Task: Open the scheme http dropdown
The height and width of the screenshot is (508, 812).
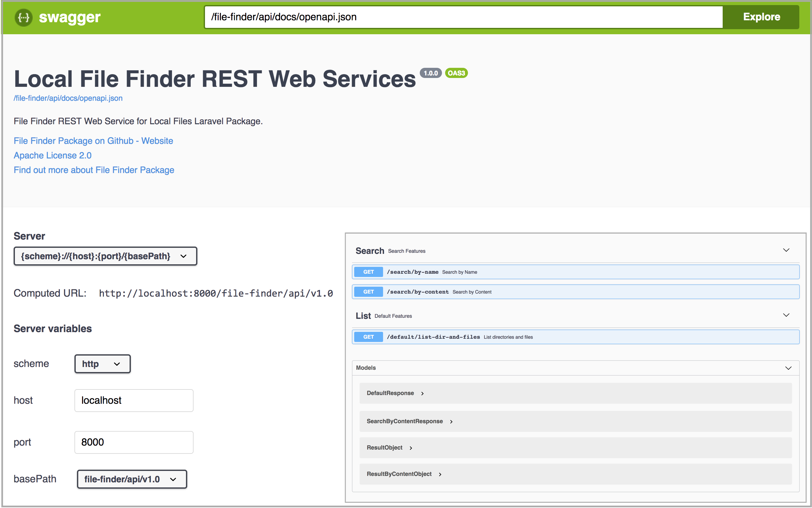Action: coord(102,364)
